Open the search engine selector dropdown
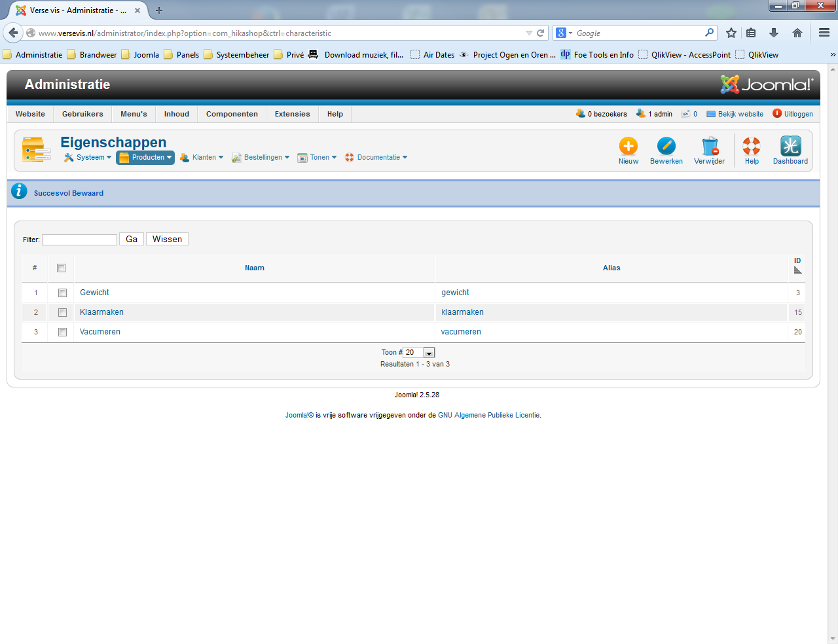This screenshot has height=644, width=838. point(564,33)
